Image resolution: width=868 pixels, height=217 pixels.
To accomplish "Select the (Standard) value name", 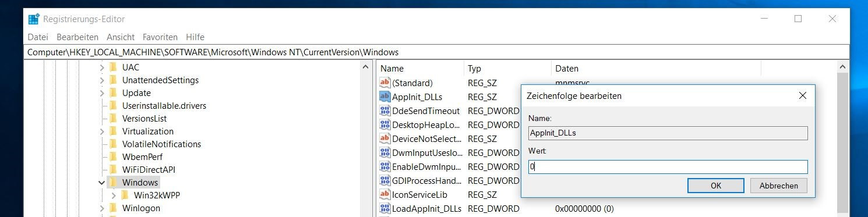I will (412, 83).
